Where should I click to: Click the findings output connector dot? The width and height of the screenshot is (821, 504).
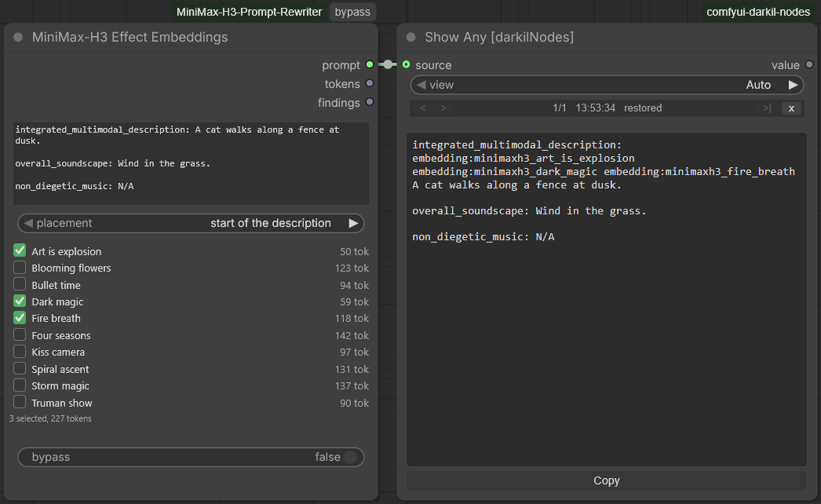point(370,102)
